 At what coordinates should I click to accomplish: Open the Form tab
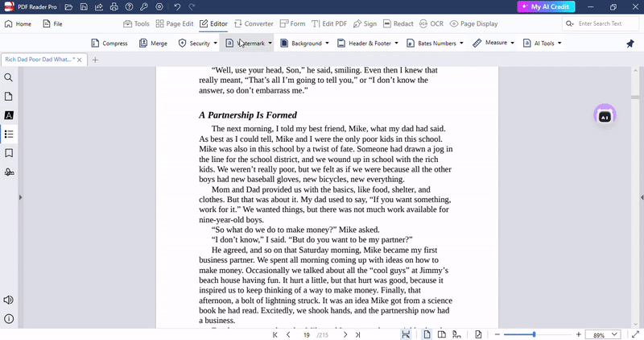292,24
